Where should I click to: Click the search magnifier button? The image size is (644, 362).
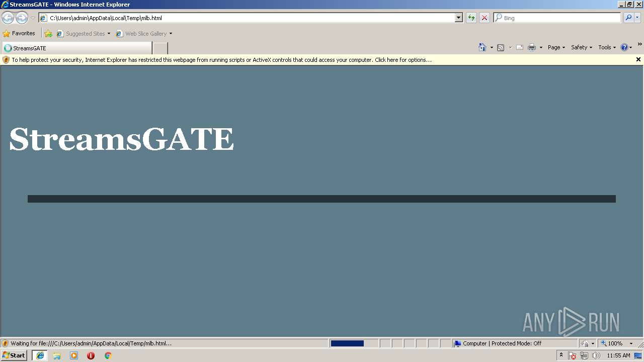click(628, 18)
